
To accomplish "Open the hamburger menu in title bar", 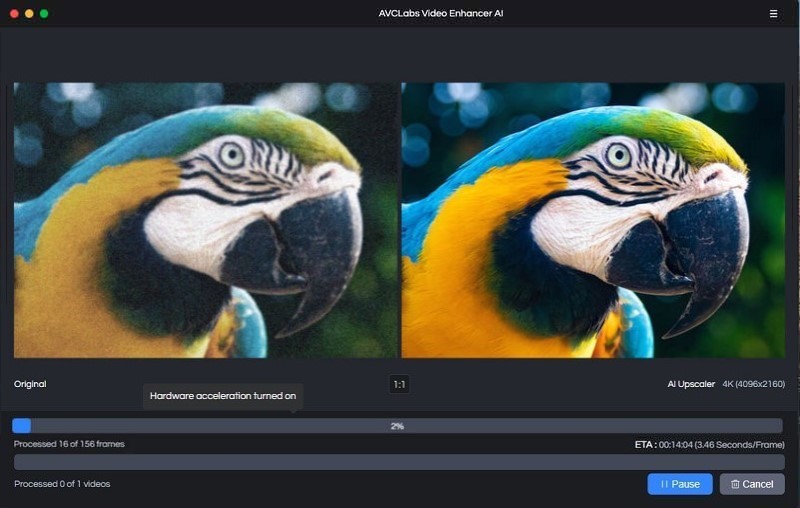I will point(773,14).
